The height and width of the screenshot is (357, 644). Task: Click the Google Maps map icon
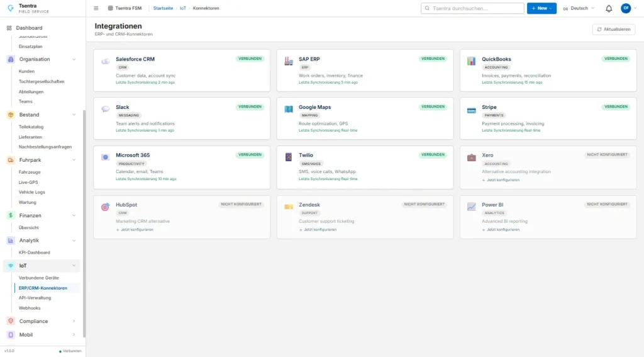pyautogui.click(x=289, y=109)
